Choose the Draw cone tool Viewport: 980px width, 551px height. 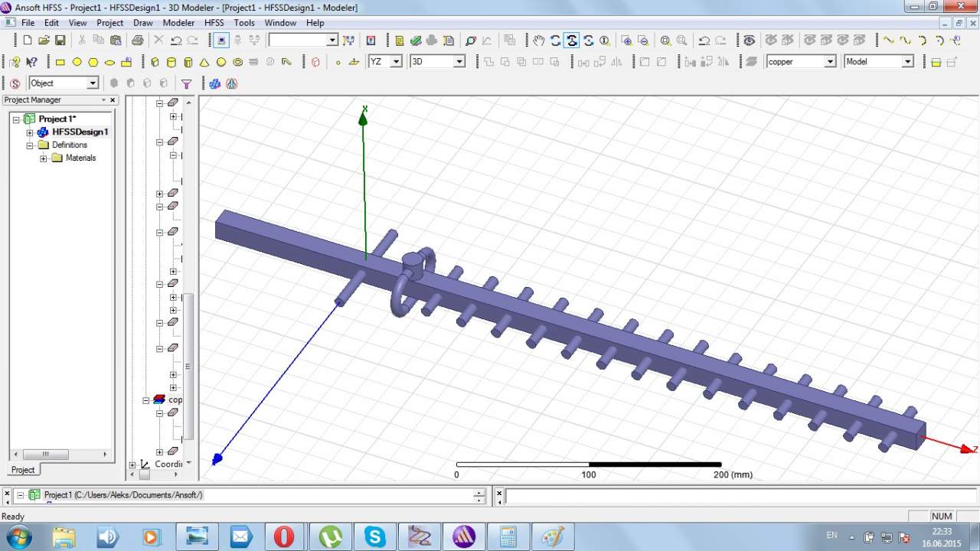tap(204, 62)
